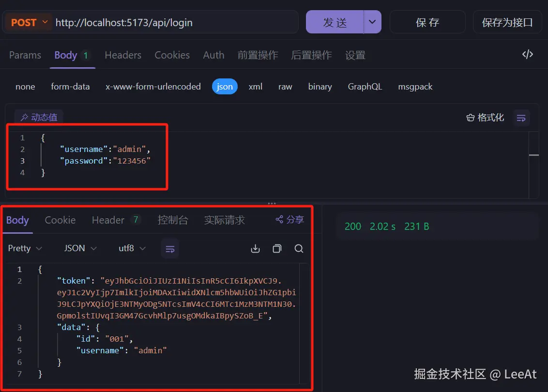Open the Pretty view dropdown
548x392 pixels.
pos(25,248)
